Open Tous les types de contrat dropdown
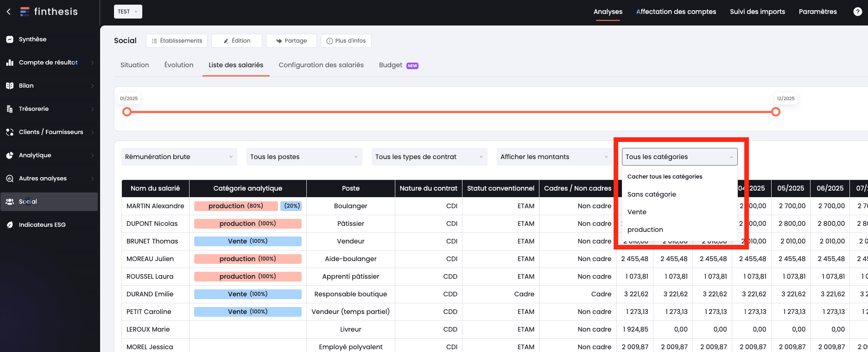 [x=430, y=157]
